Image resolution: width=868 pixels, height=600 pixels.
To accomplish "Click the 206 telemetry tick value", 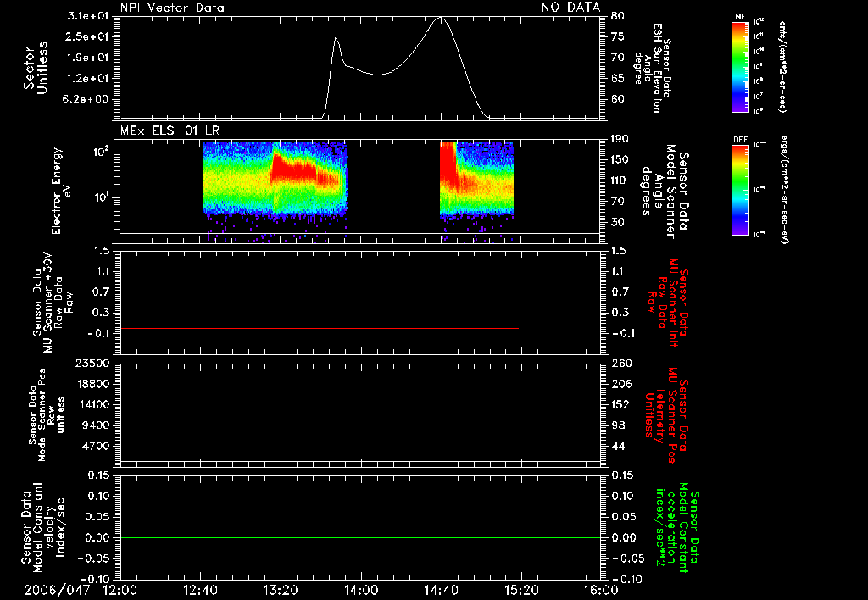I will pos(620,384).
